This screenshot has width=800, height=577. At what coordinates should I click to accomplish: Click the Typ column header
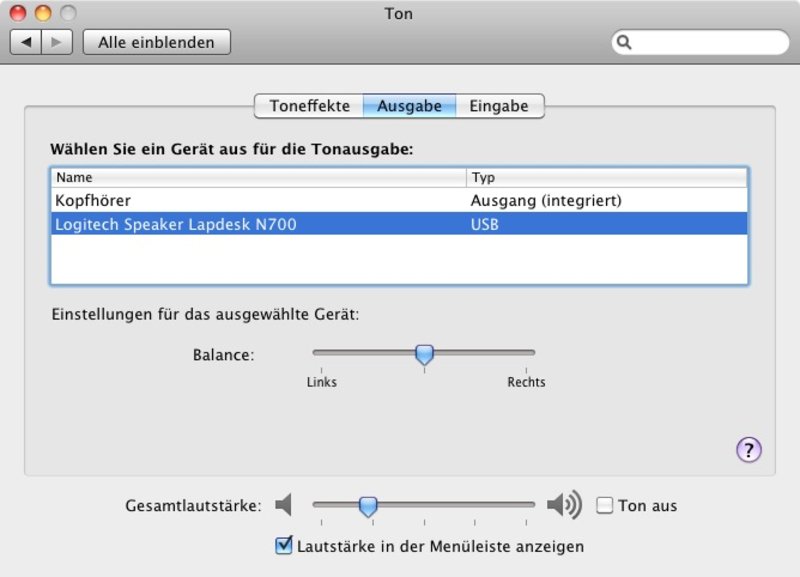click(x=607, y=178)
